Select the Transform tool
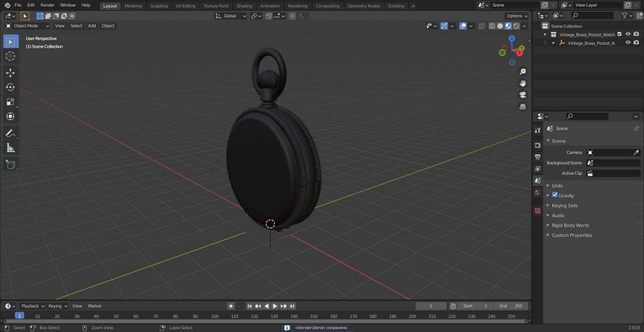 [x=10, y=116]
